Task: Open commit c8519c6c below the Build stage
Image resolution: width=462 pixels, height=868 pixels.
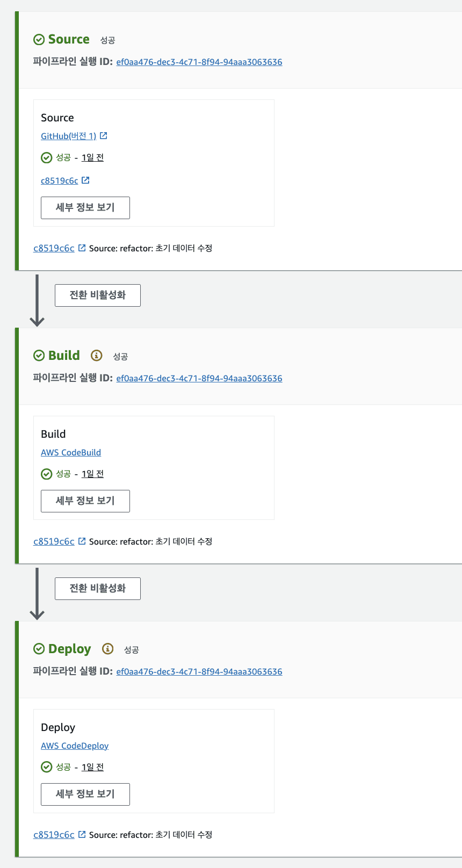Action: point(53,541)
